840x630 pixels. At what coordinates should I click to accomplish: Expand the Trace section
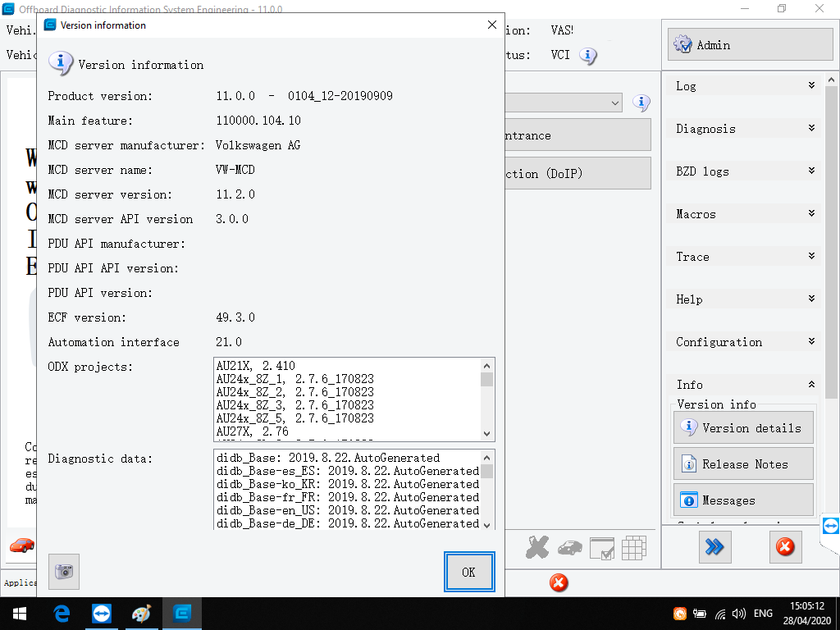pyautogui.click(x=743, y=257)
